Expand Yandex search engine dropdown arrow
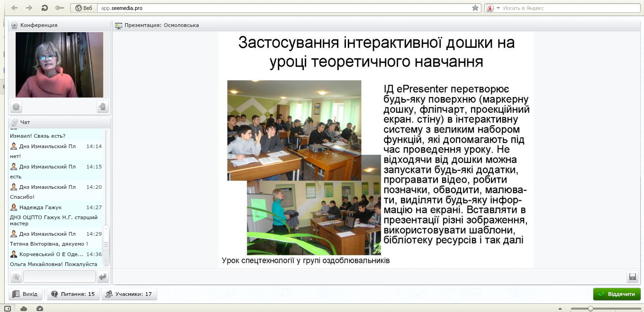 [x=498, y=8]
